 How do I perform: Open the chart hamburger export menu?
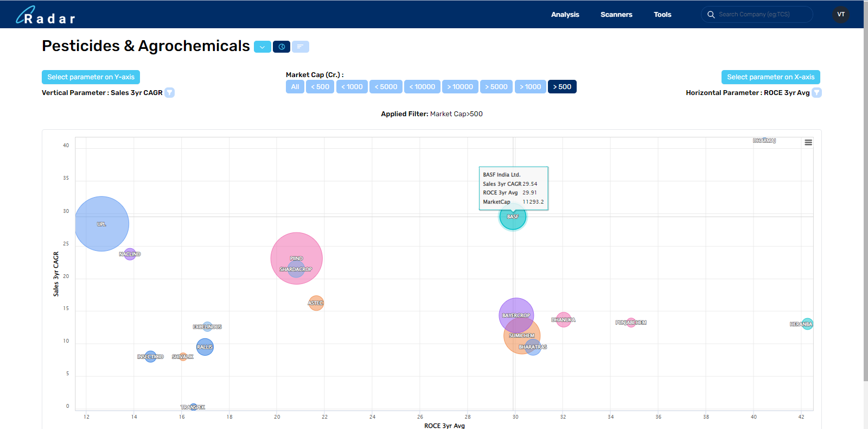[808, 142]
